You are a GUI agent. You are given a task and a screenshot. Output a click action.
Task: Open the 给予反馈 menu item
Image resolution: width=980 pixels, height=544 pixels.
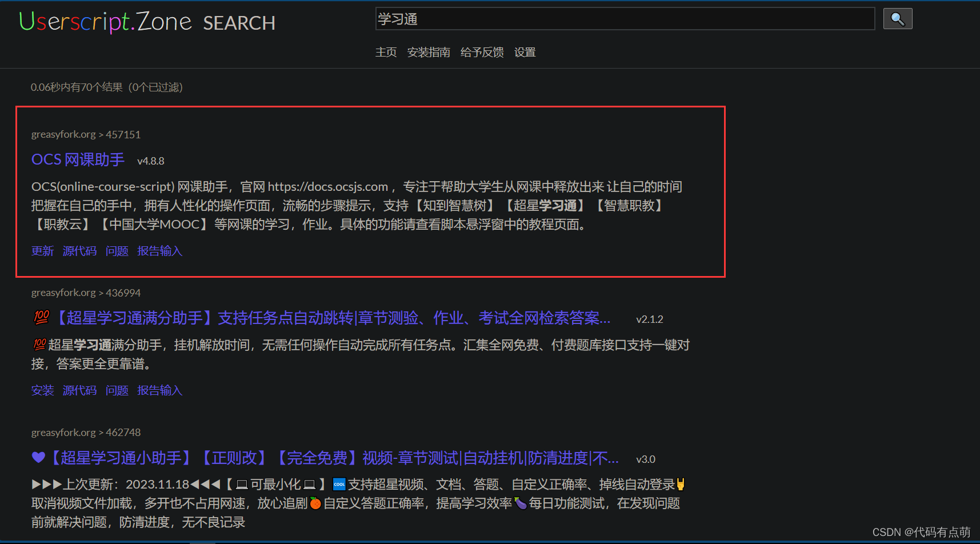coord(482,52)
